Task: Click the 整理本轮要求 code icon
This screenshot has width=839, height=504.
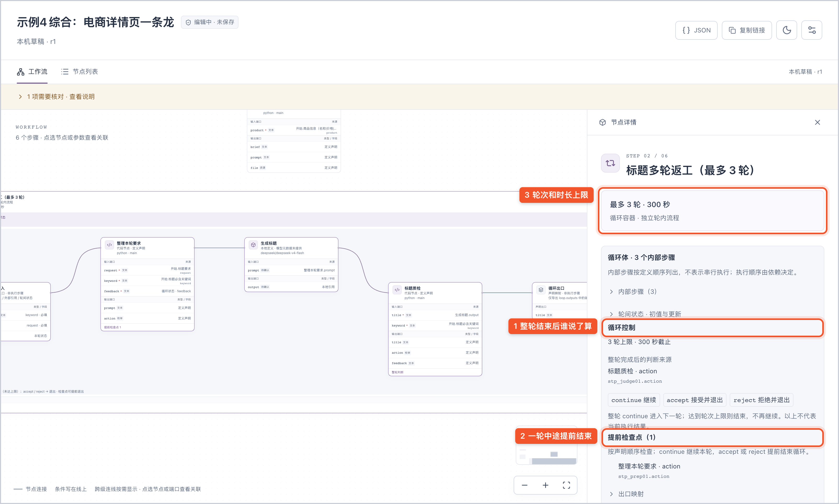Action: click(x=109, y=245)
